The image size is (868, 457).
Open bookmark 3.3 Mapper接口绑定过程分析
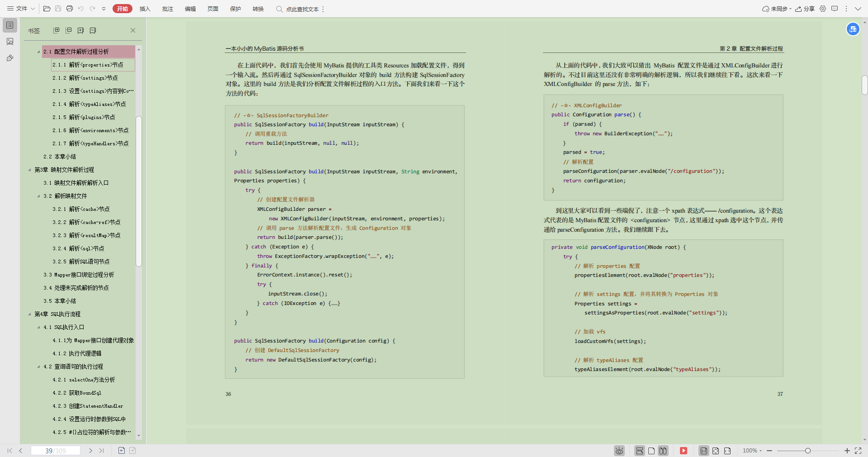point(79,275)
